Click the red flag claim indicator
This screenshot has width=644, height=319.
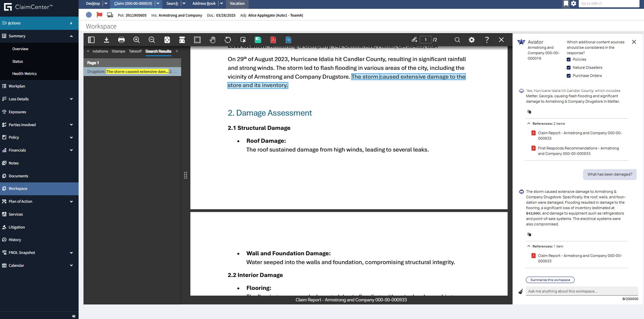[99, 15]
